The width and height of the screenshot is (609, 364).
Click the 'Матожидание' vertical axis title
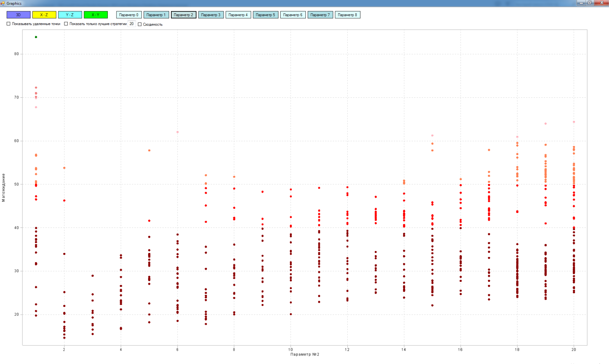pos(3,188)
